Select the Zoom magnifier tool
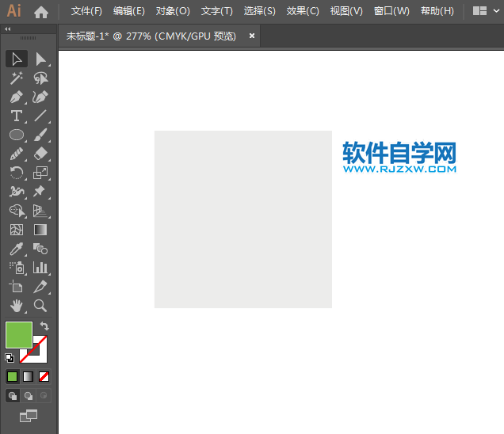The image size is (504, 434). click(x=40, y=306)
